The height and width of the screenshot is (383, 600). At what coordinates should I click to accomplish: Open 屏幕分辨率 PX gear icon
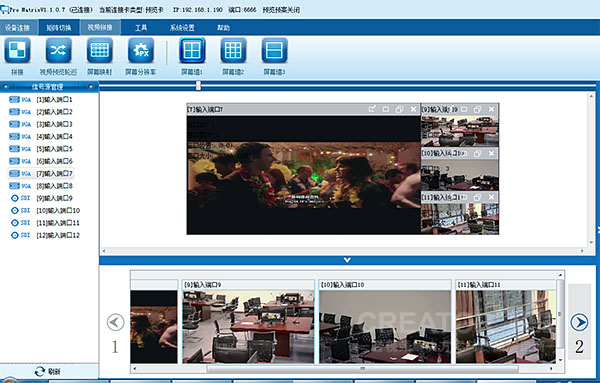[x=141, y=50]
